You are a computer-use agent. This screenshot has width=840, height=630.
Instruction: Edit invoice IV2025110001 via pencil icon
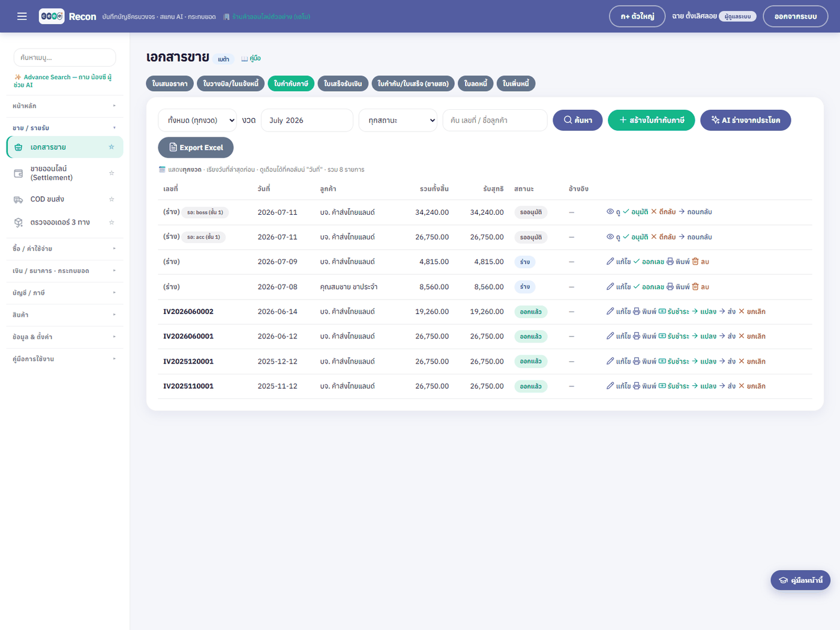click(610, 386)
